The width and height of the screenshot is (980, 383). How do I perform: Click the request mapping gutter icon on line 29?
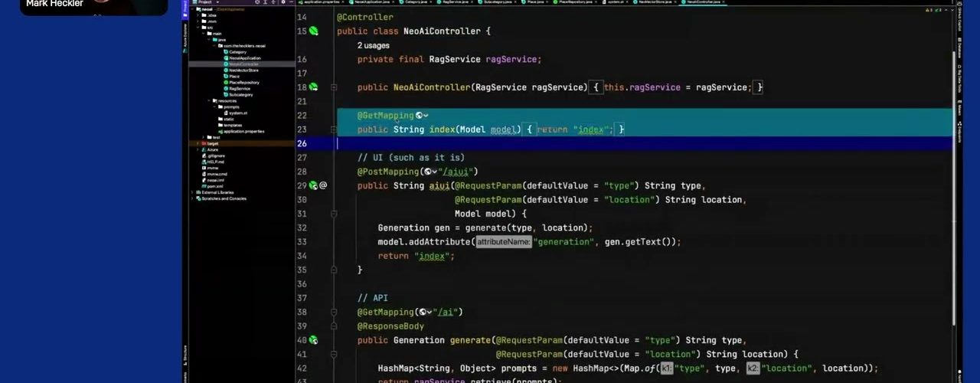[313, 185]
